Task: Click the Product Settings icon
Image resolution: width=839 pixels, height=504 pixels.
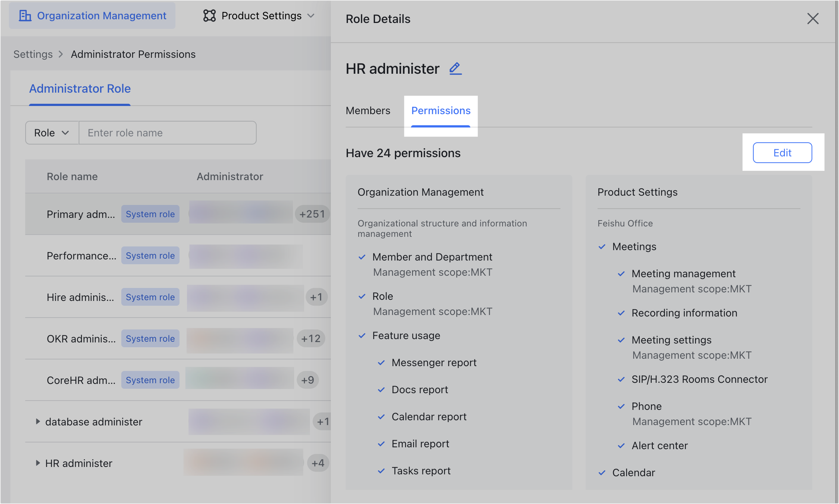Action: (209, 16)
